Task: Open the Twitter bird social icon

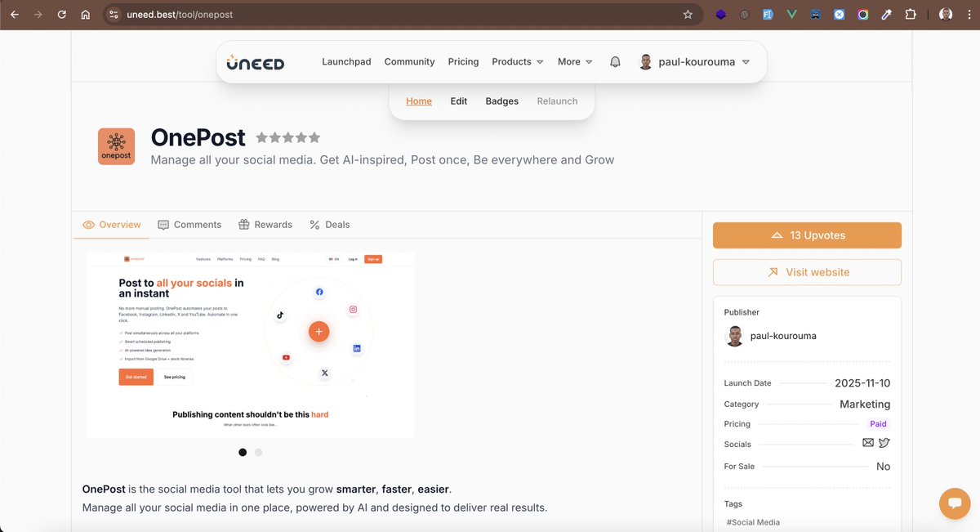Action: 884,443
